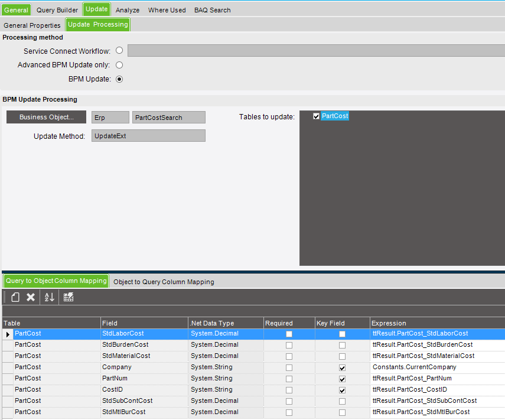Switch to General Properties sub-tab
505x420 pixels.
tap(32, 25)
